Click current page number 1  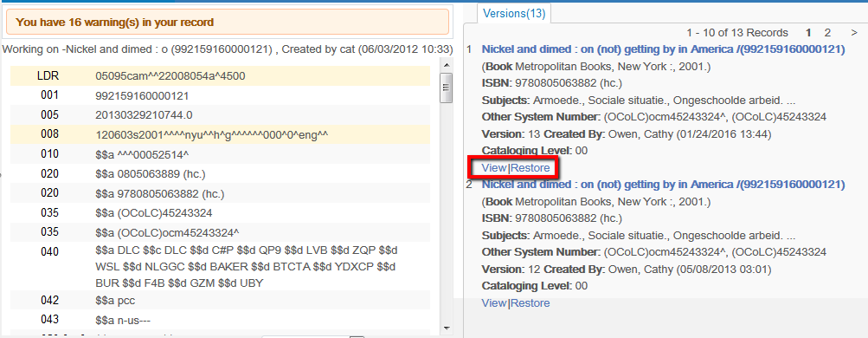(x=809, y=33)
